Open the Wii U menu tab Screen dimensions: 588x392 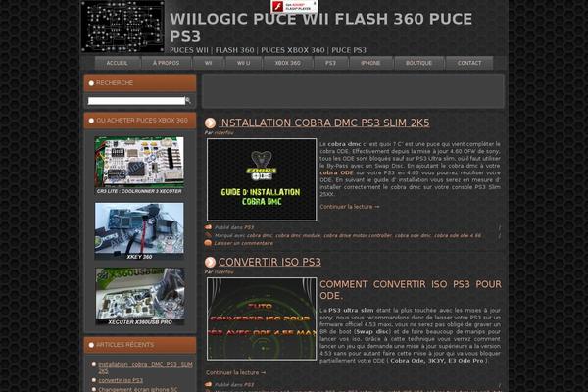(x=244, y=63)
